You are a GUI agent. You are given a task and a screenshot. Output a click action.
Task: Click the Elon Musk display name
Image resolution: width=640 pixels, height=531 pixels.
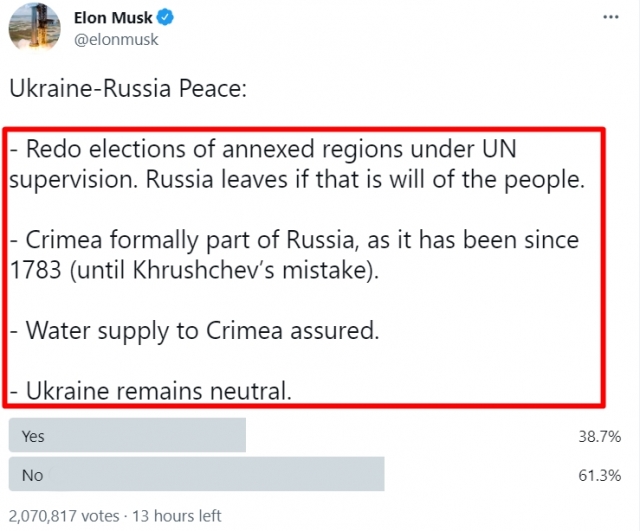113,18
